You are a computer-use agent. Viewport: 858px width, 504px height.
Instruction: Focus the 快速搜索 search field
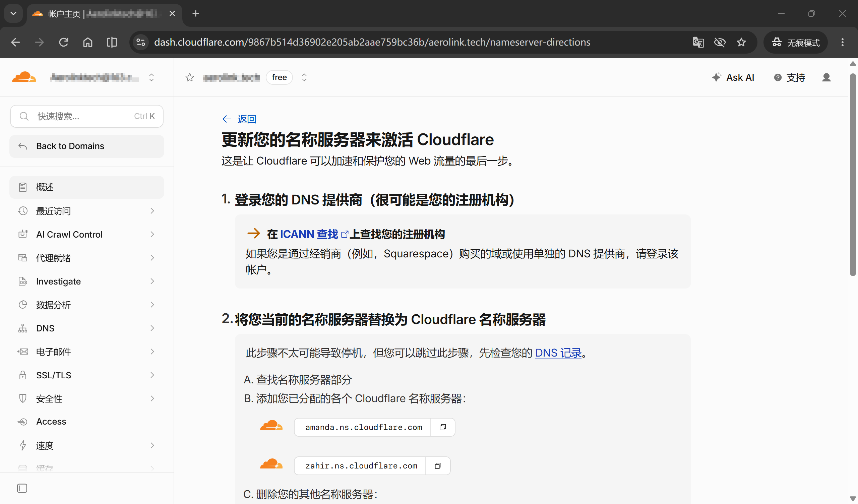[87, 116]
